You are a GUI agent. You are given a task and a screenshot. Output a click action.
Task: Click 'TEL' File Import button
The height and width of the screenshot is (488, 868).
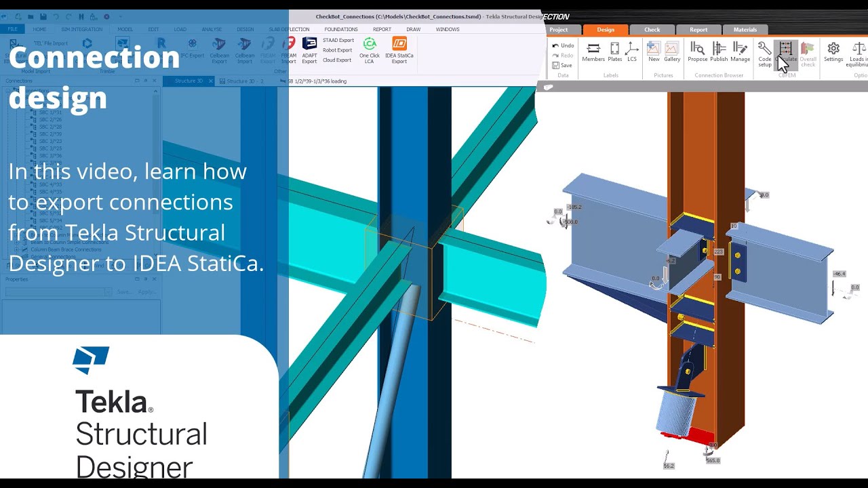pyautogui.click(x=51, y=43)
